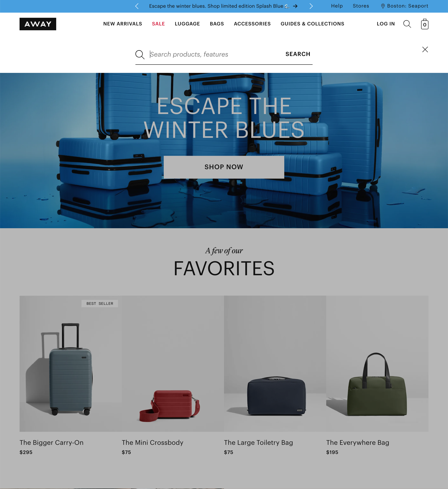Expand the Guides & Collections menu
448x489 pixels.
pos(312,24)
